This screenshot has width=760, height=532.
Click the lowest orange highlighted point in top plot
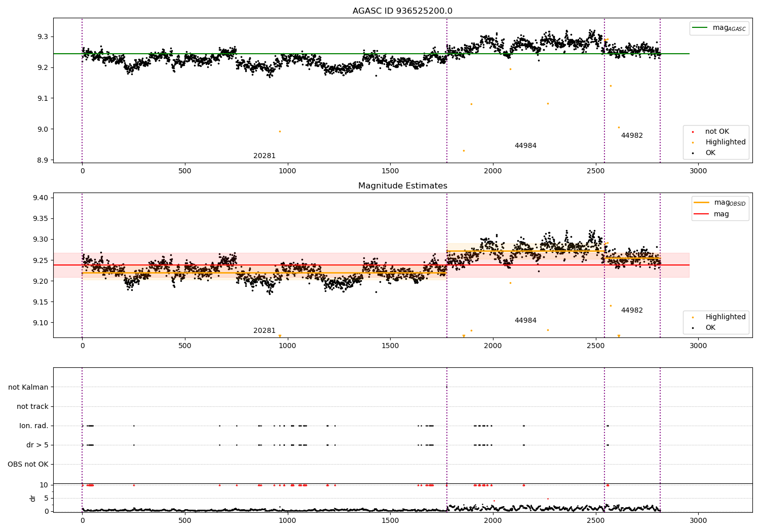click(464, 150)
